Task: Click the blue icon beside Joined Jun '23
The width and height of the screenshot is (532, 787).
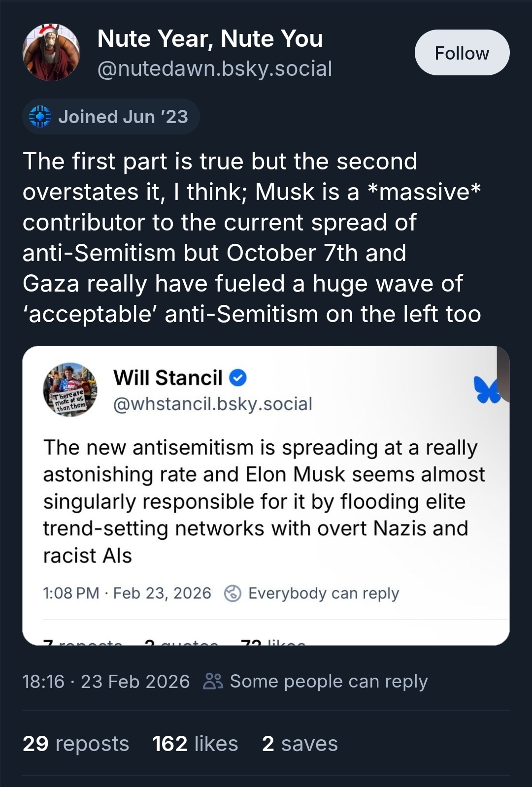Action: pyautogui.click(x=40, y=117)
